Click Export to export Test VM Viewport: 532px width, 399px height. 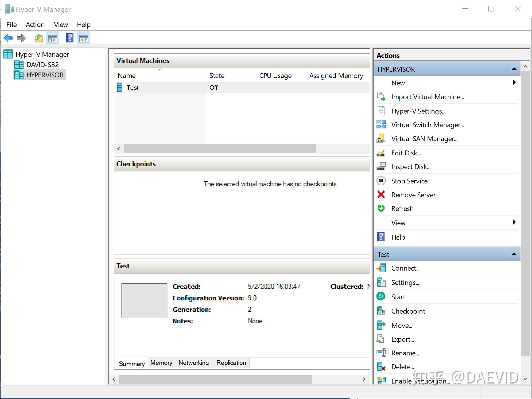click(403, 339)
